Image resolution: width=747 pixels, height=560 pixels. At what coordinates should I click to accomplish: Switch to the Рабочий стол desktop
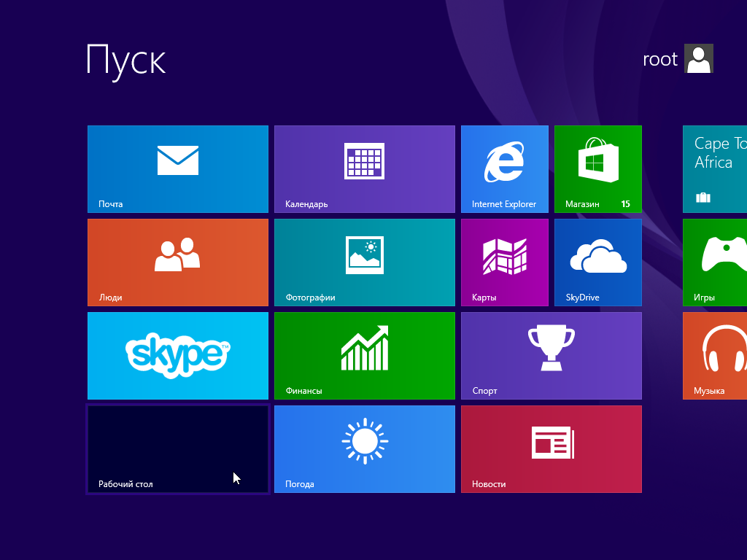coord(177,448)
